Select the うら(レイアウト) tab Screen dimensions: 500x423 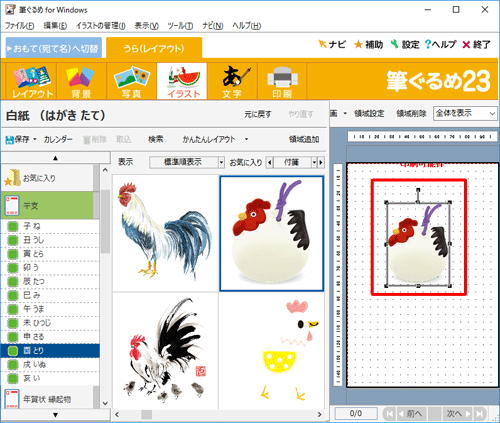point(154,49)
